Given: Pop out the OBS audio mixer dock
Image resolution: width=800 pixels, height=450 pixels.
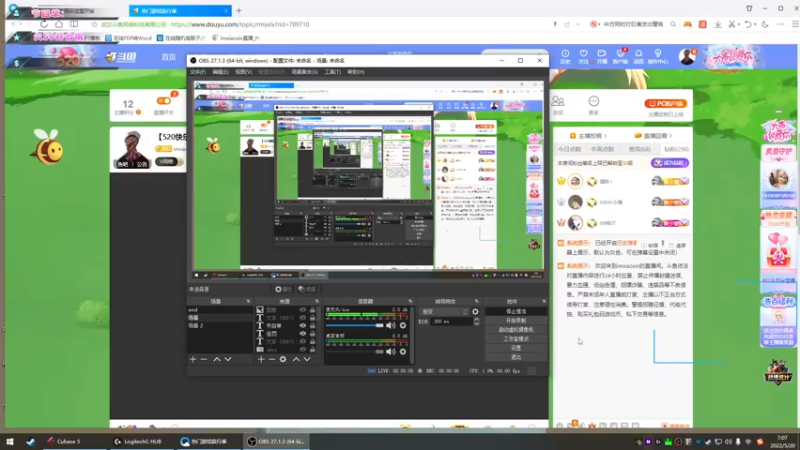Looking at the screenshot, I should (x=410, y=302).
